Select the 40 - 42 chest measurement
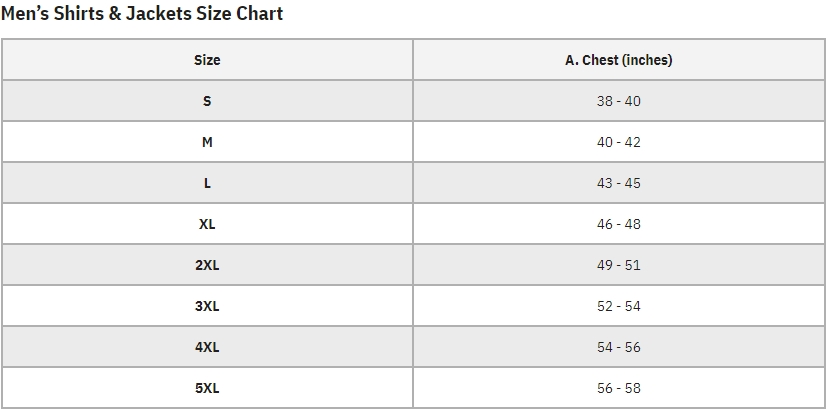The height and width of the screenshot is (411, 828). pos(618,142)
